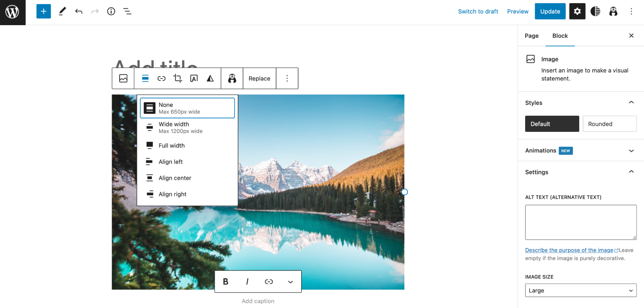Add link in caption toolbar
The width and height of the screenshot is (644, 308).
[269, 282]
